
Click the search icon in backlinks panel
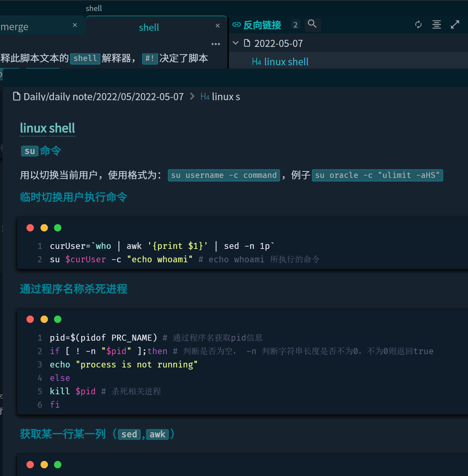[312, 24]
